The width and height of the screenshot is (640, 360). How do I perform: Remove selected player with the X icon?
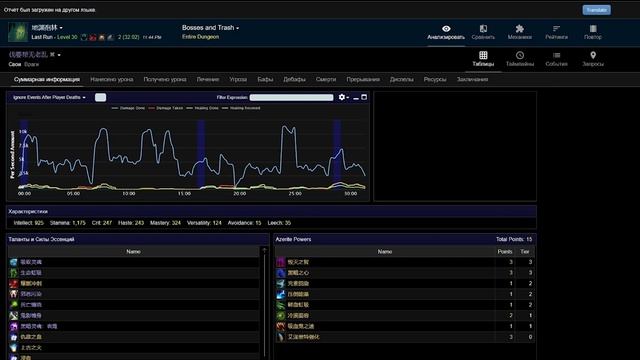point(52,54)
